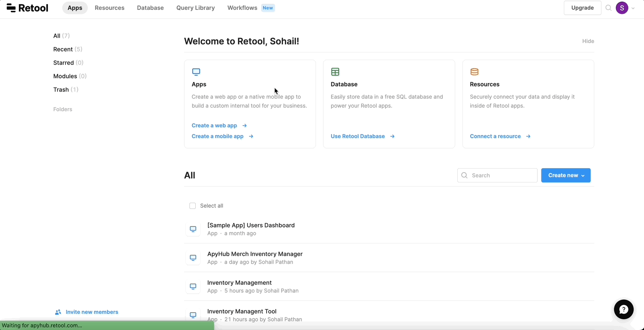
Task: Click the magnifier icon in the Search box
Action: point(464,175)
